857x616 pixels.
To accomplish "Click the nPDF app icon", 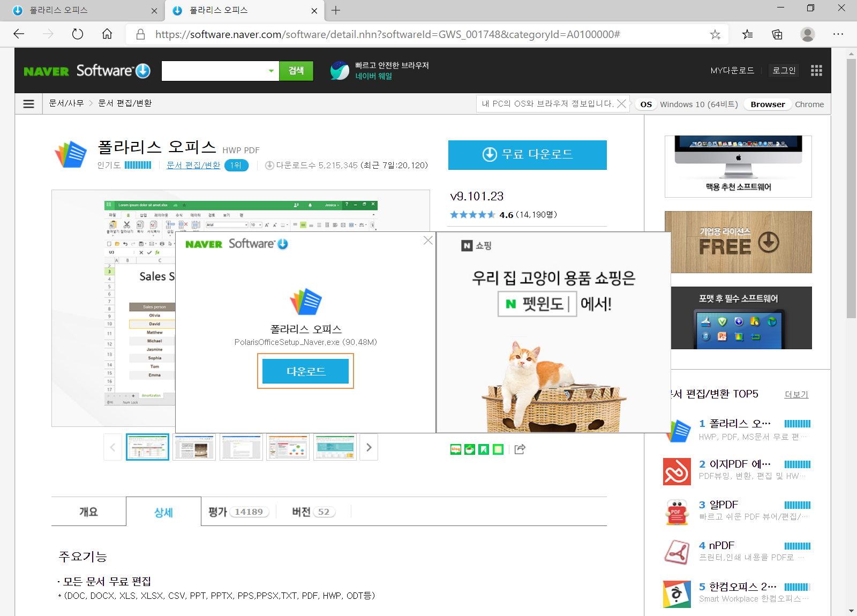I will [x=677, y=553].
